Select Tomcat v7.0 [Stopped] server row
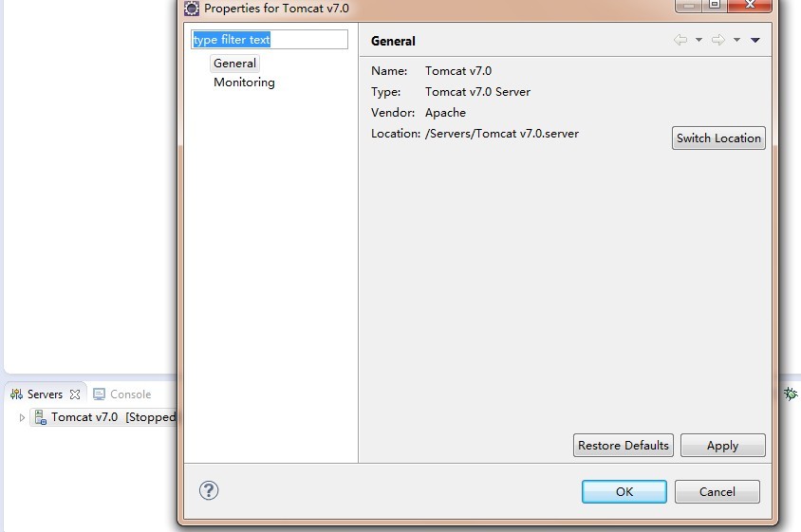Image resolution: width=801 pixels, height=532 pixels. pos(102,417)
